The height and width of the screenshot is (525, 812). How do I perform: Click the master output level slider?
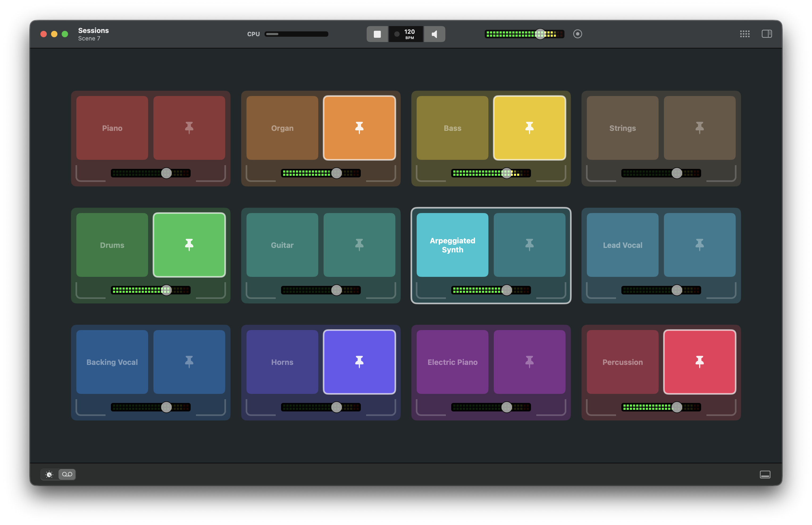(540, 34)
